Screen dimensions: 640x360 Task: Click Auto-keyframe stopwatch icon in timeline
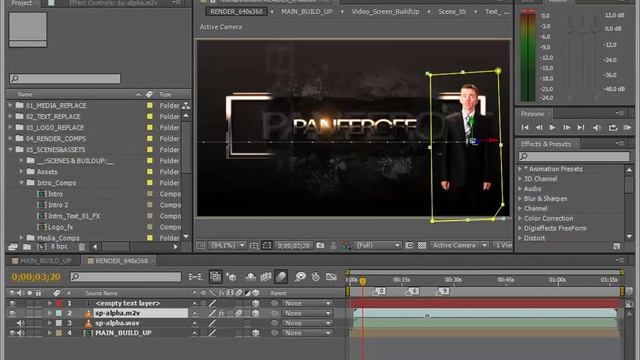316,277
